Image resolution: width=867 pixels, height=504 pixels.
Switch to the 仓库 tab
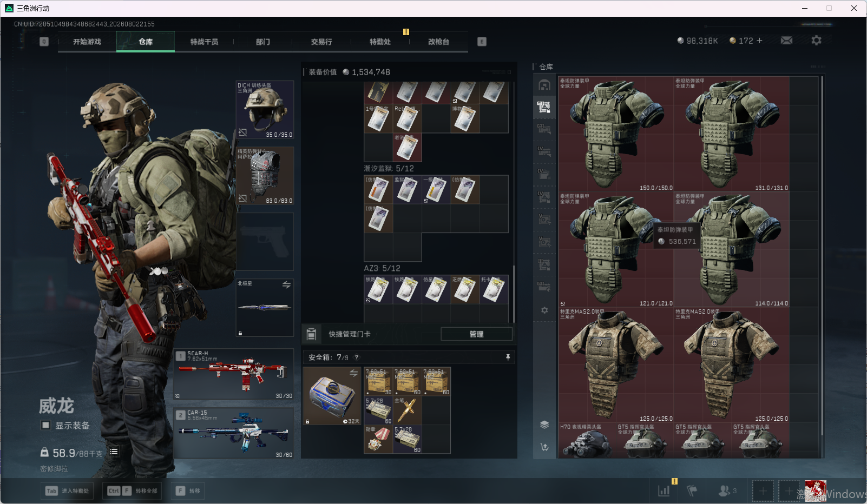(146, 42)
